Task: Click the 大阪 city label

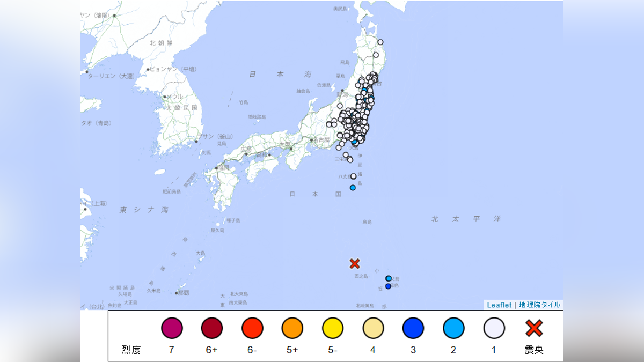Action: tap(284, 145)
